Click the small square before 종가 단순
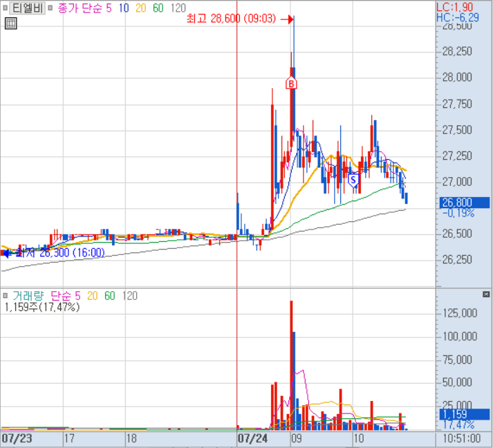This screenshot has width=493, height=448. tap(50, 8)
